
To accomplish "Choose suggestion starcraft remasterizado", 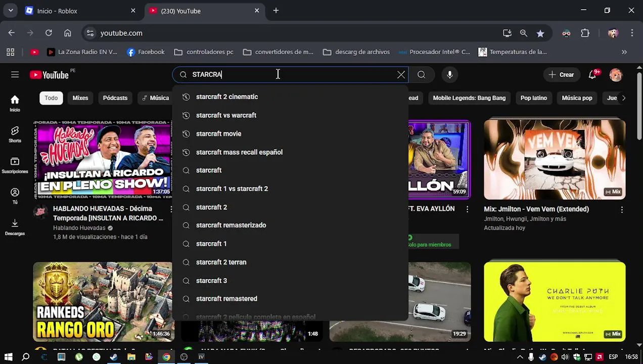I will pyautogui.click(x=290, y=225).
